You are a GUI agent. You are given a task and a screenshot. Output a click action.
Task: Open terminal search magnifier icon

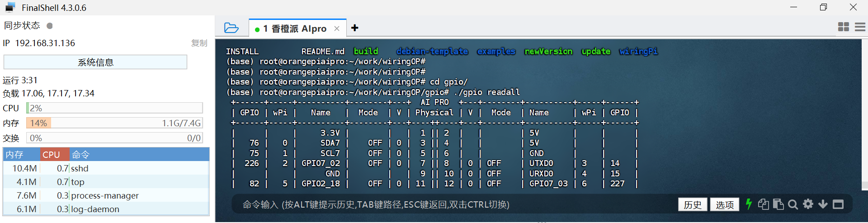tap(793, 204)
